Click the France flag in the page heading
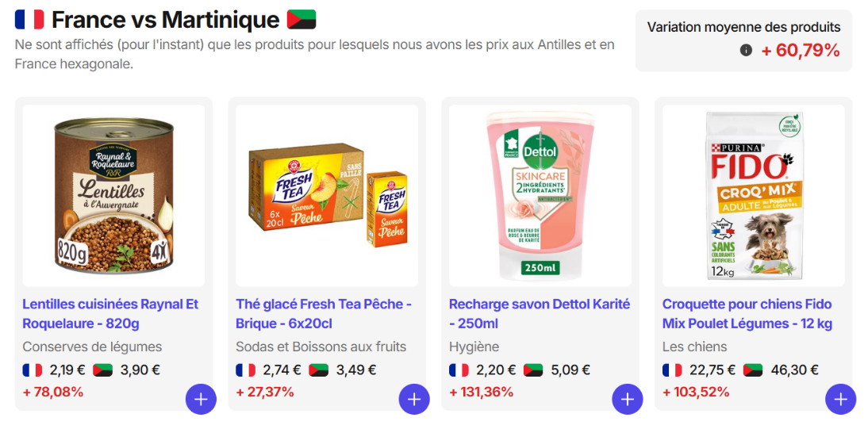Image resolution: width=868 pixels, height=425 pixels. tap(29, 19)
